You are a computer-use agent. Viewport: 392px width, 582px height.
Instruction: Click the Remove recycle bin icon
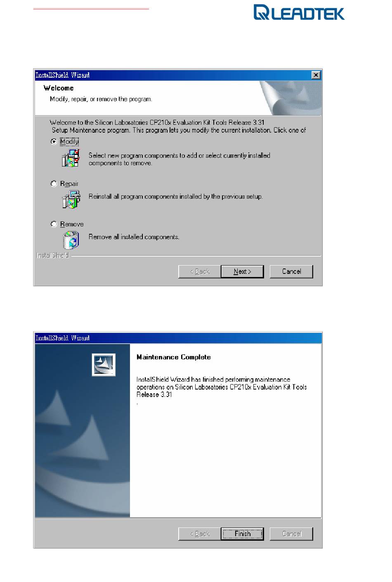tap(71, 240)
